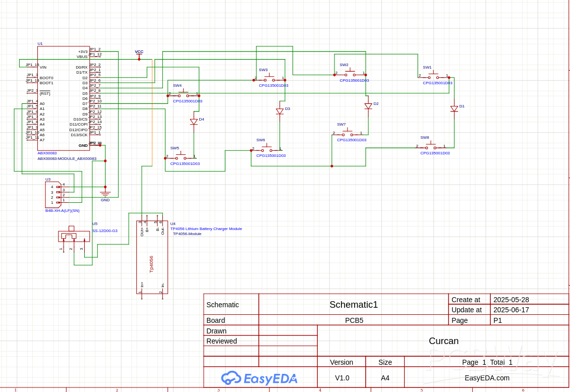Image resolution: width=570 pixels, height=392 pixels.
Task: Select the Curcan text in title block
Action: click(x=443, y=341)
